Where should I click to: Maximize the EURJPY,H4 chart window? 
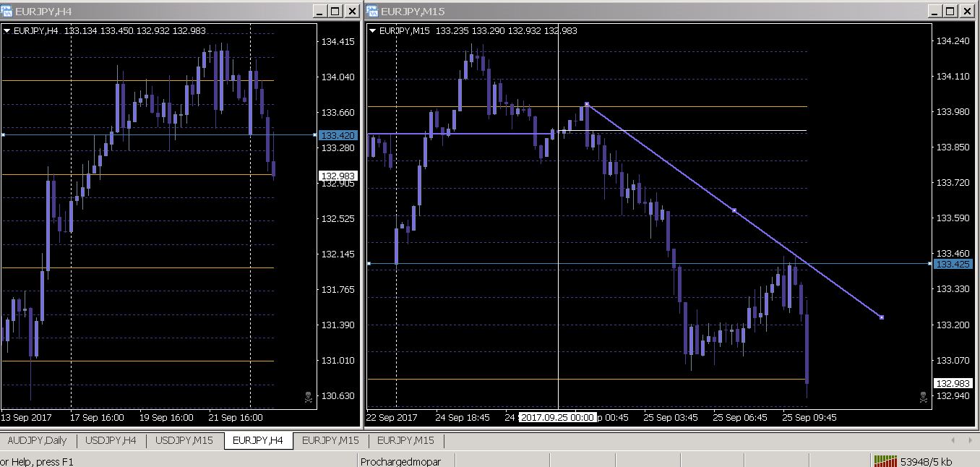pos(335,11)
